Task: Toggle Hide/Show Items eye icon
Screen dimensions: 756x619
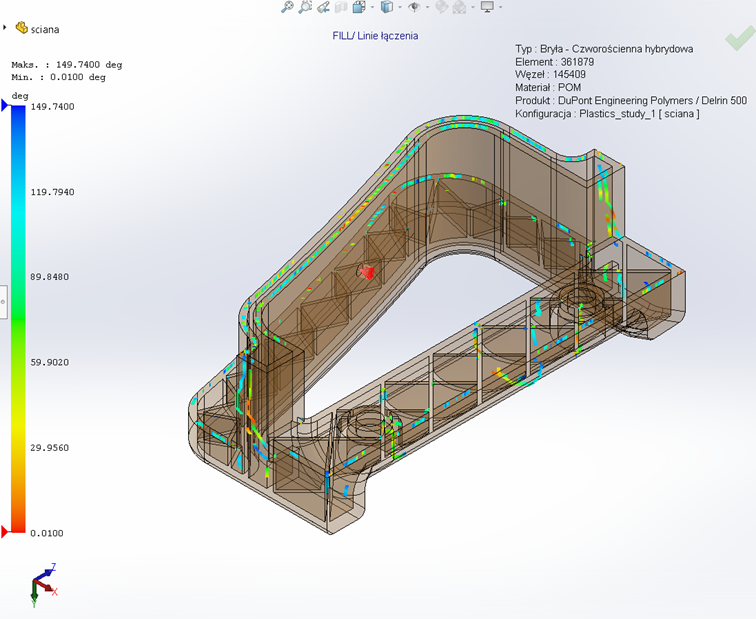Action: tap(413, 7)
